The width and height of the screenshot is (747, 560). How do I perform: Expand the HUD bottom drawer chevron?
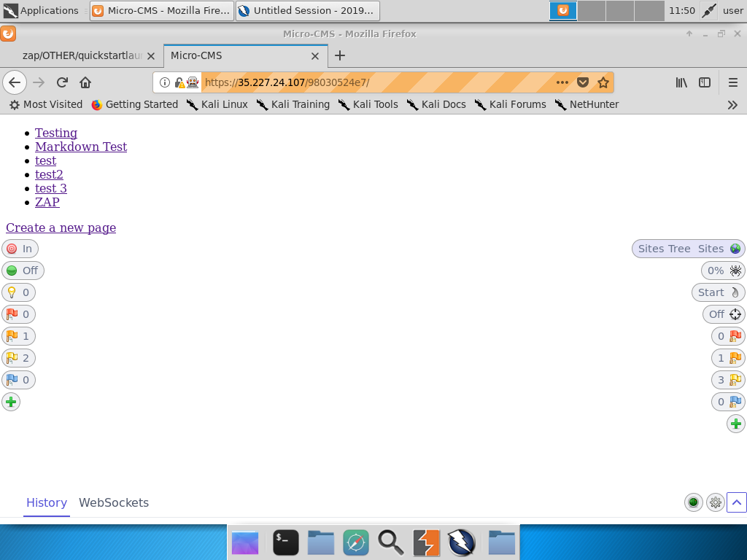click(737, 502)
